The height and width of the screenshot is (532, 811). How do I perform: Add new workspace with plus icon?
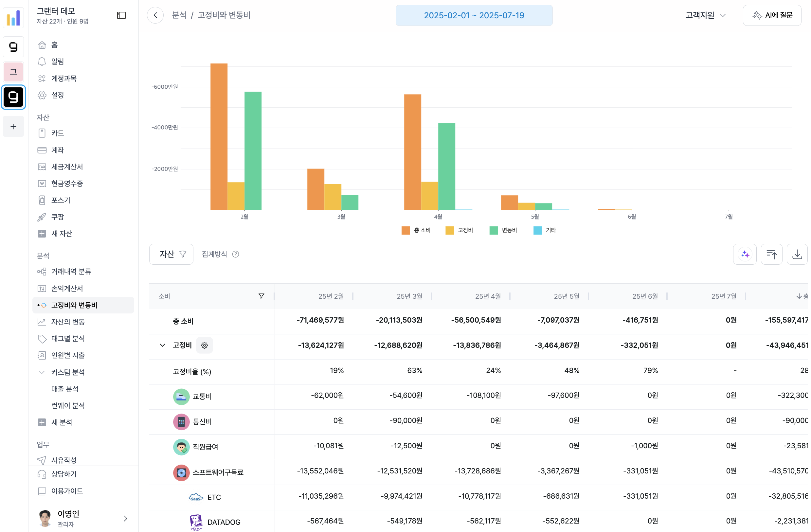(x=13, y=127)
